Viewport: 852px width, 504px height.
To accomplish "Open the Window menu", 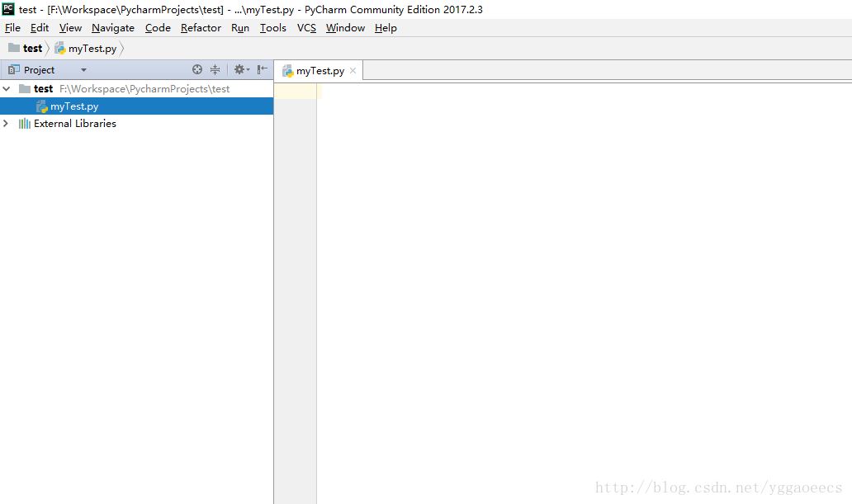I will pos(345,28).
